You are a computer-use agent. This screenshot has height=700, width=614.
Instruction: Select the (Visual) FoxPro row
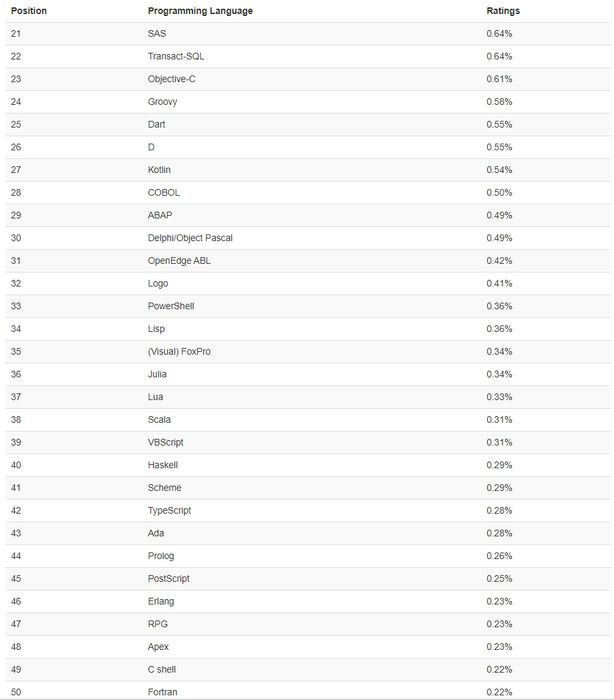(179, 351)
